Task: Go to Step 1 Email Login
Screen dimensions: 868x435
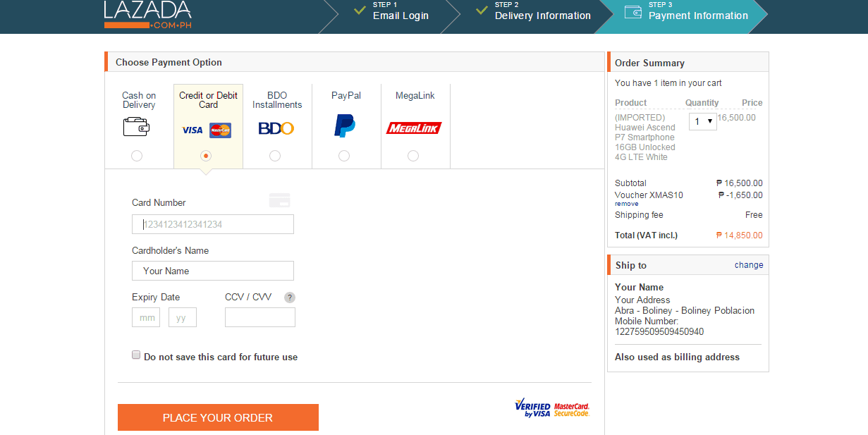Action: click(400, 12)
